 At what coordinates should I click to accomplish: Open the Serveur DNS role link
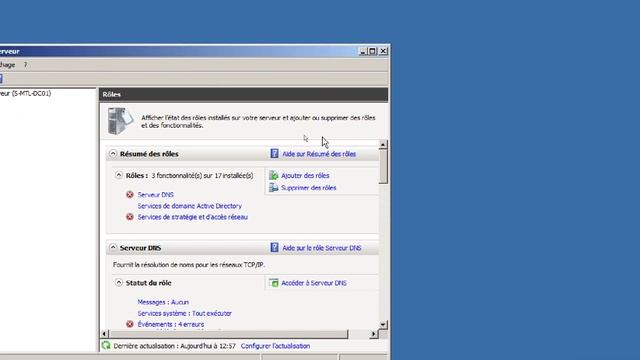coord(156,195)
